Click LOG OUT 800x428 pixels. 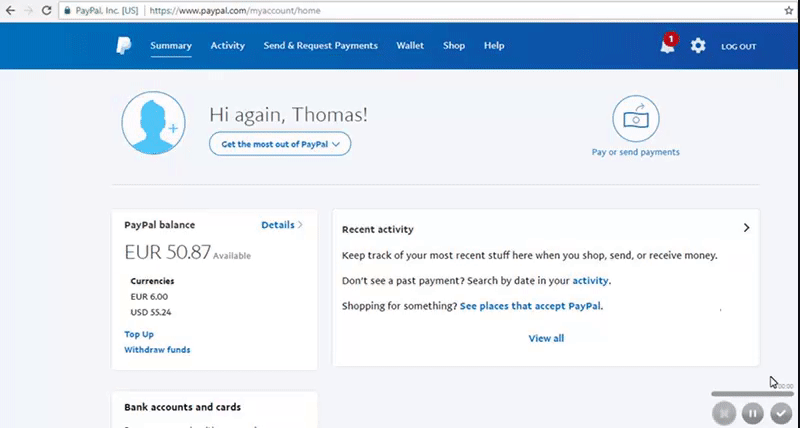(738, 46)
